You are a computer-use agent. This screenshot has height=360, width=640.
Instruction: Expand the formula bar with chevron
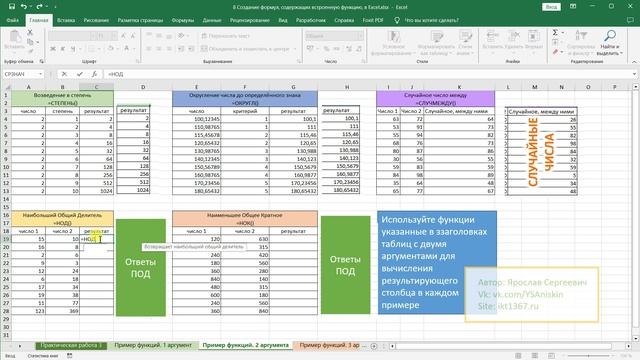[634, 74]
